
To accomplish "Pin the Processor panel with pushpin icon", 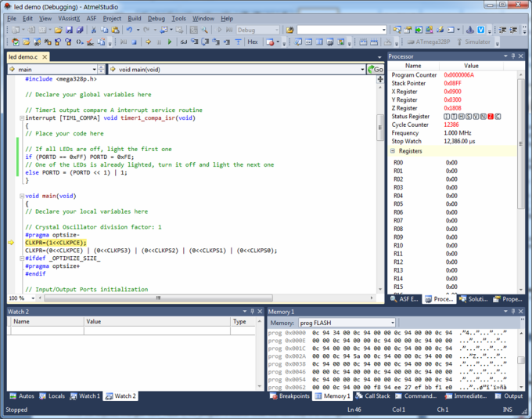I will point(513,56).
